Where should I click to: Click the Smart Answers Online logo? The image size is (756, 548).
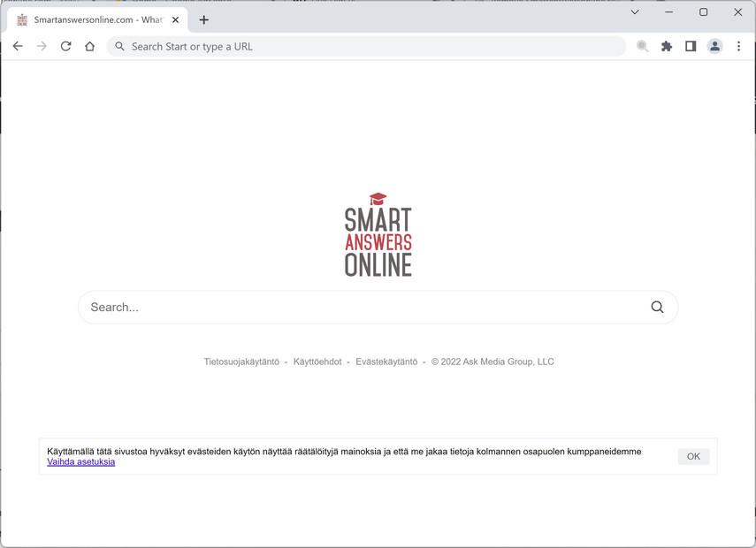pyautogui.click(x=378, y=235)
